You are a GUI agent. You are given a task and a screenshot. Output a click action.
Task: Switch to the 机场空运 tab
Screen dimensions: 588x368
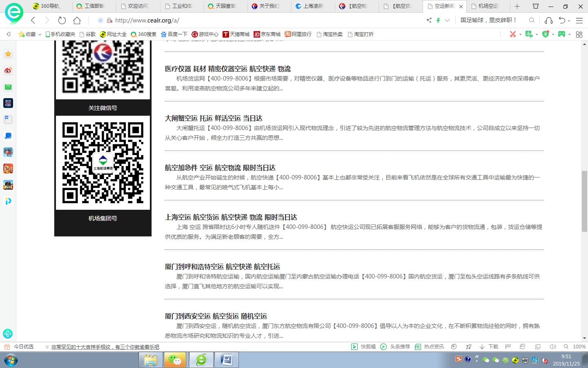coord(488,6)
